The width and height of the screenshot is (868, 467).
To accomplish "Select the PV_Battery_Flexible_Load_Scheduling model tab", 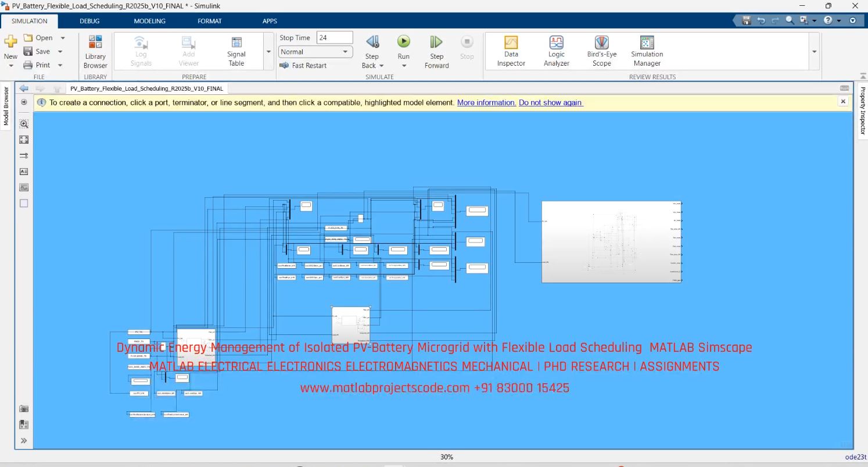I will tap(146, 89).
